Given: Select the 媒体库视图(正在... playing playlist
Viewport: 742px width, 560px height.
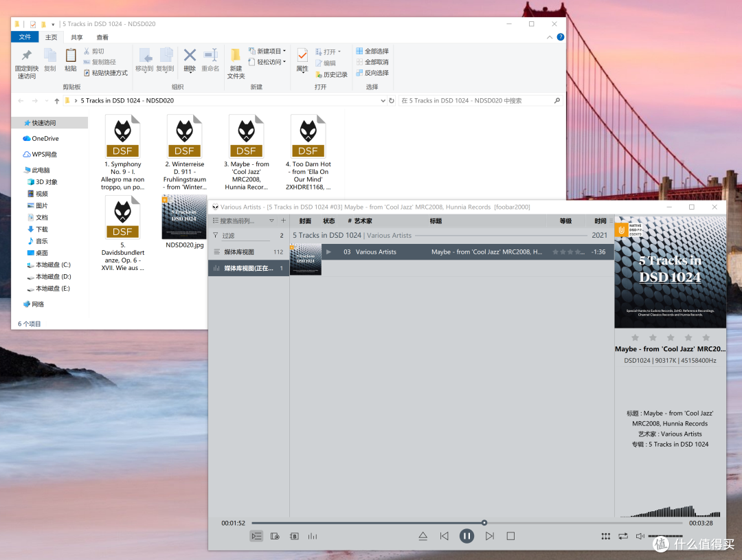Looking at the screenshot, I should click(x=249, y=268).
